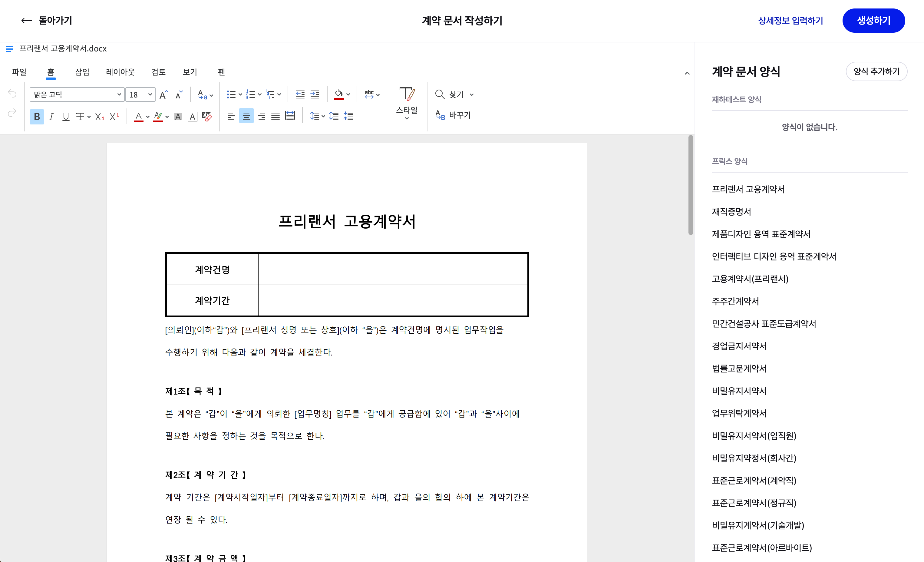Open the 파일 menu tab
This screenshot has height=562, width=924.
point(19,72)
